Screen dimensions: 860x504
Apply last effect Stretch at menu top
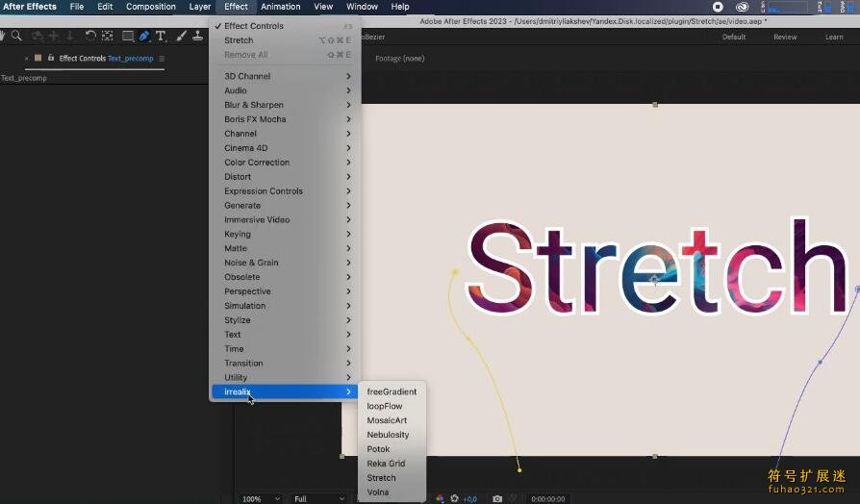tap(285, 40)
